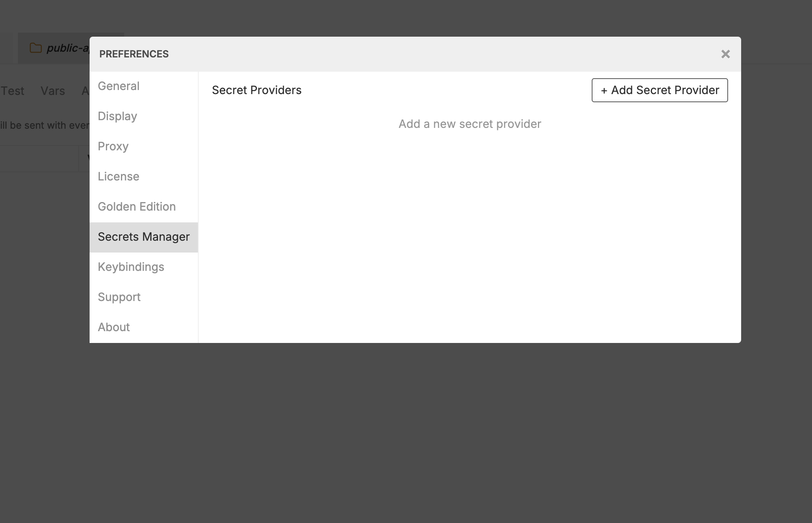
Task: Close the Preferences dialog
Action: (x=726, y=54)
